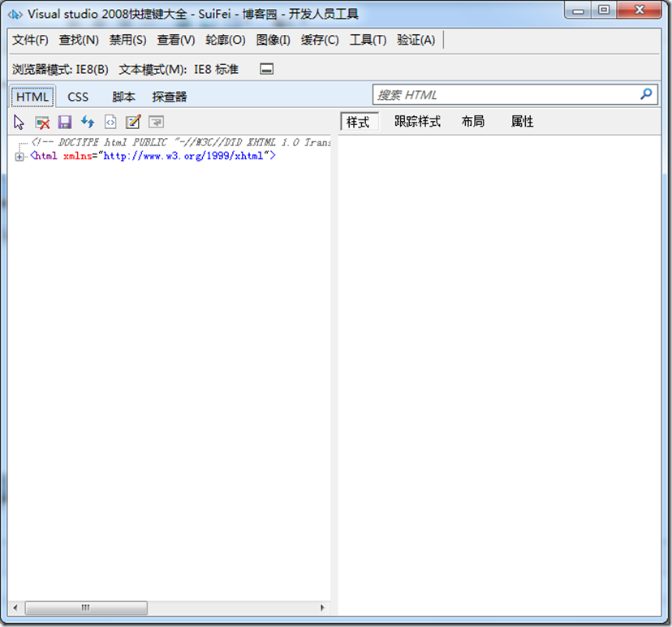Open the 查找(N) menu
Screen dimensions: 672x627
pyautogui.click(x=79, y=40)
